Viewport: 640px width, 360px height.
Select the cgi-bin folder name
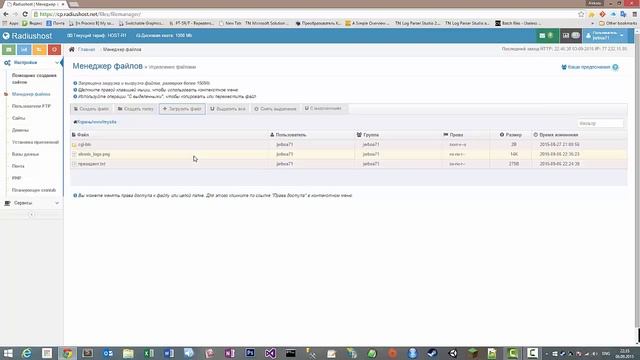(84, 144)
